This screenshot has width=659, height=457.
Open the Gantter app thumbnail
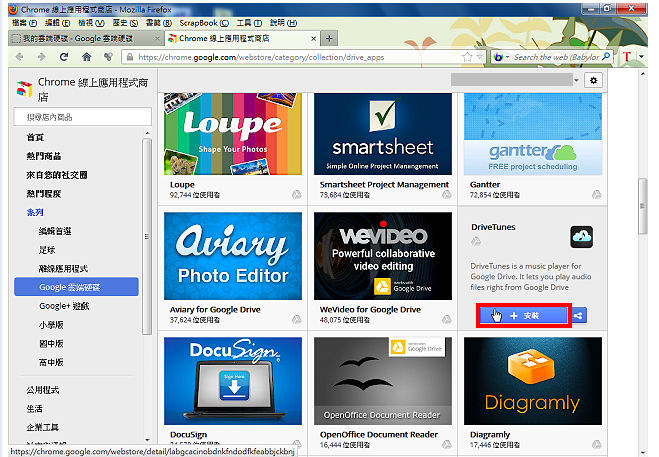tap(532, 134)
